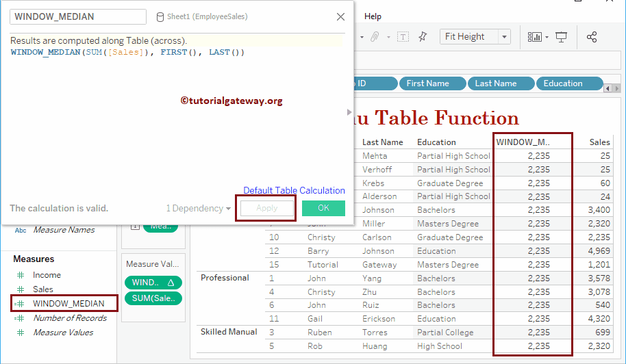
Task: Select the Last Name pill
Action: (x=501, y=83)
